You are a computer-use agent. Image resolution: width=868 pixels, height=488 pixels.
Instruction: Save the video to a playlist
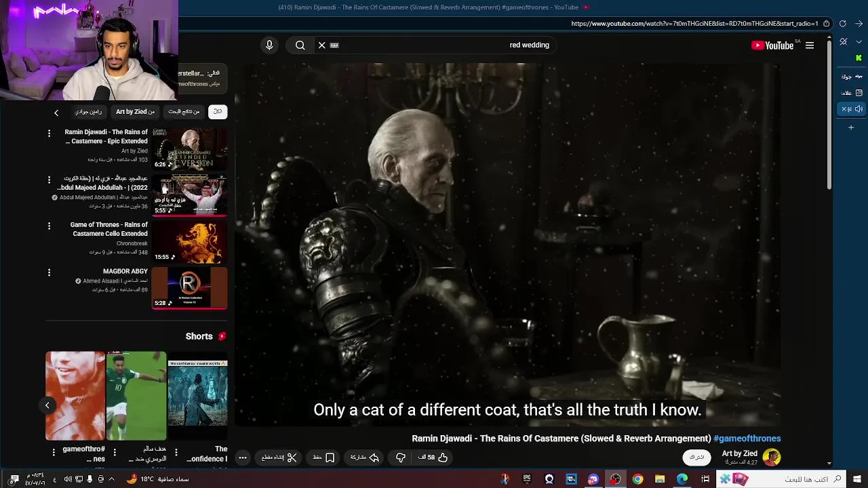323,457
